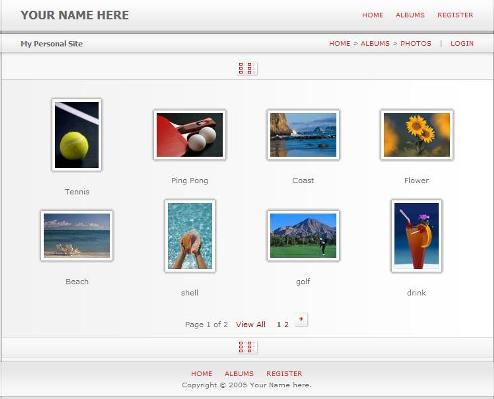
Task: Open the golf photo thumbnail
Action: pos(303,235)
